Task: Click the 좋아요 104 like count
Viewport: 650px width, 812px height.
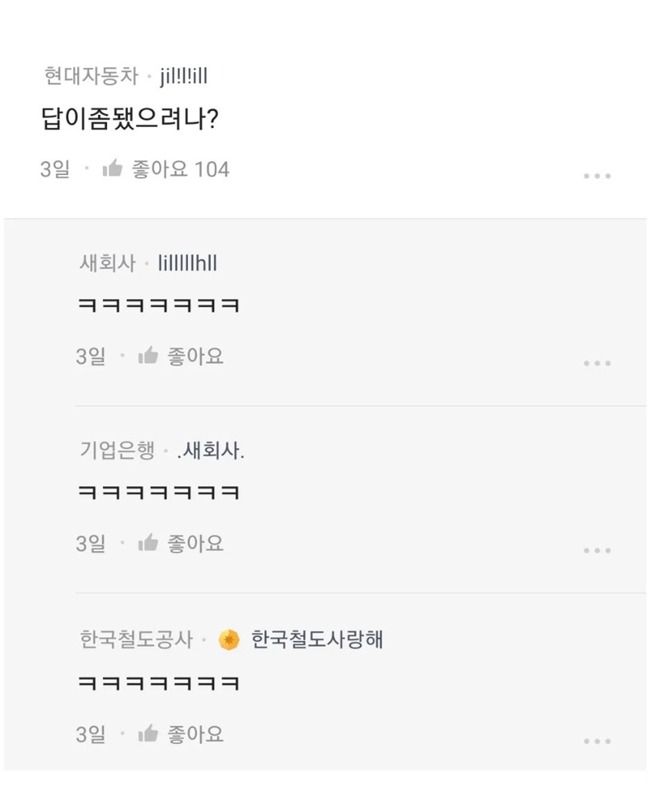Action: 181,169
